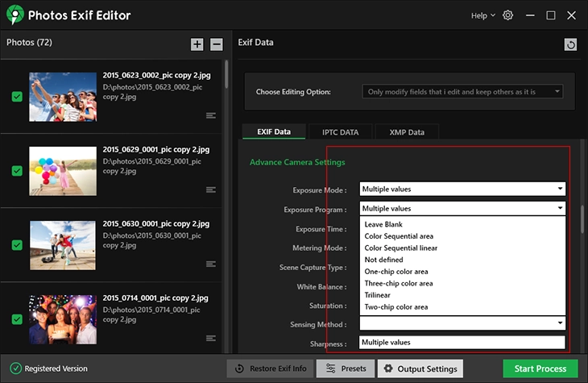Select Trilinear from the dropdown list
Image resolution: width=588 pixels, height=383 pixels.
tap(376, 295)
